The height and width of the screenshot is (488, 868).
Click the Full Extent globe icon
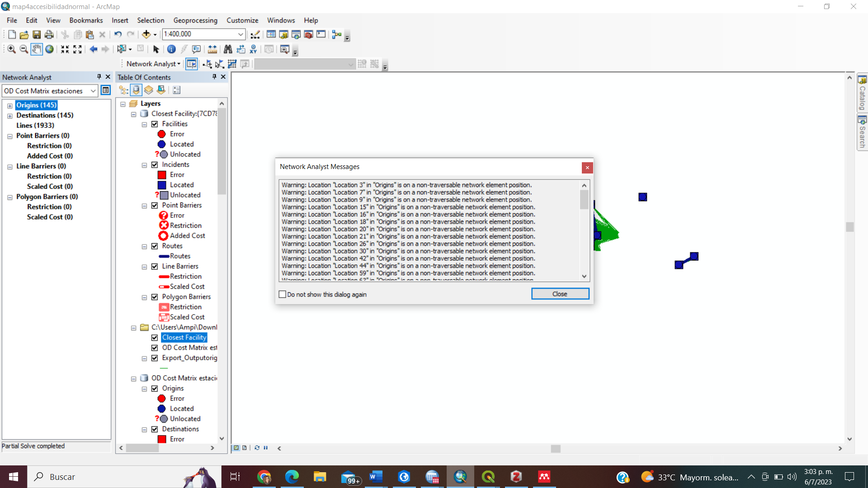coord(50,49)
